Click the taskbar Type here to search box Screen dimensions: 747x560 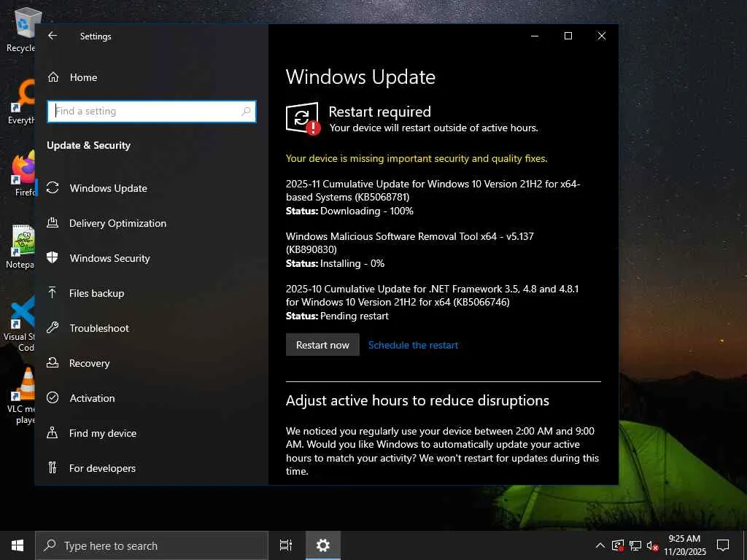point(152,545)
